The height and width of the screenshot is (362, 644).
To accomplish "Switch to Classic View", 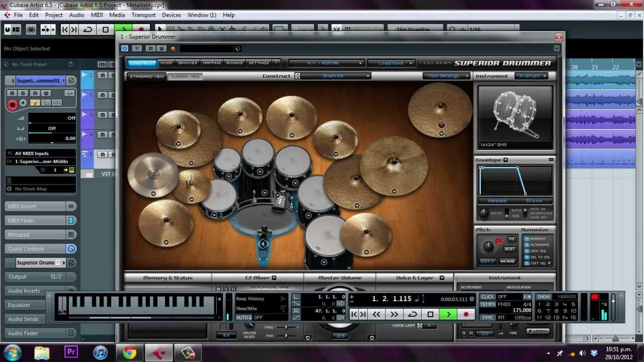I will coord(185,76).
